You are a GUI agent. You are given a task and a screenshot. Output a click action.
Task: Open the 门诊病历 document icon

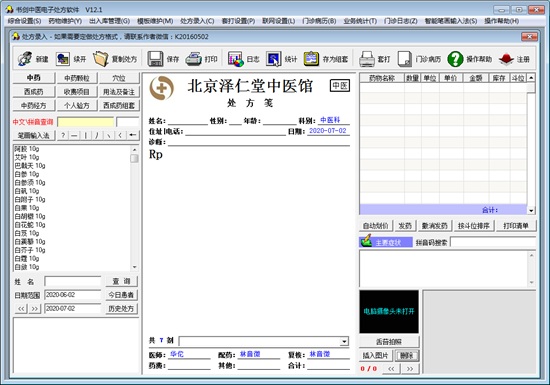[404, 59]
